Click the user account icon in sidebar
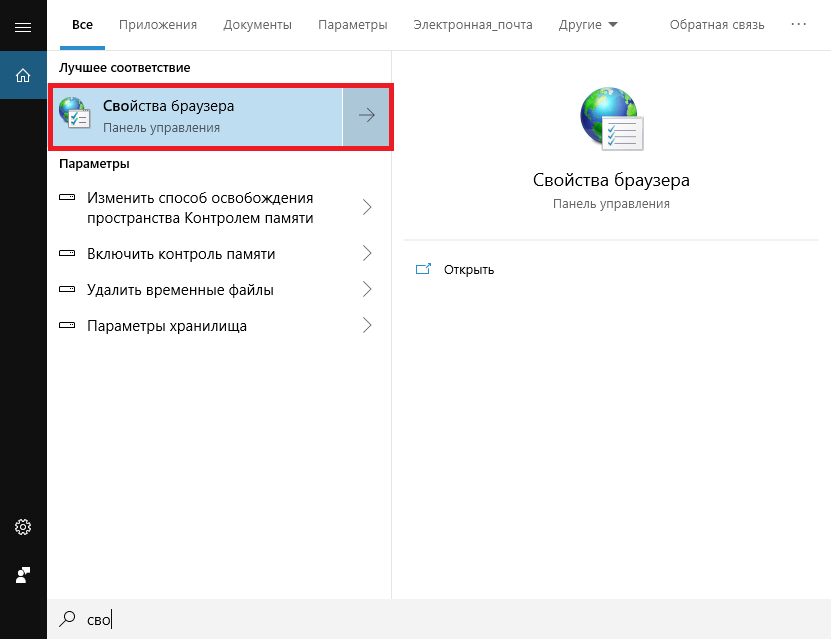Image resolution: width=831 pixels, height=639 pixels. pos(23,575)
